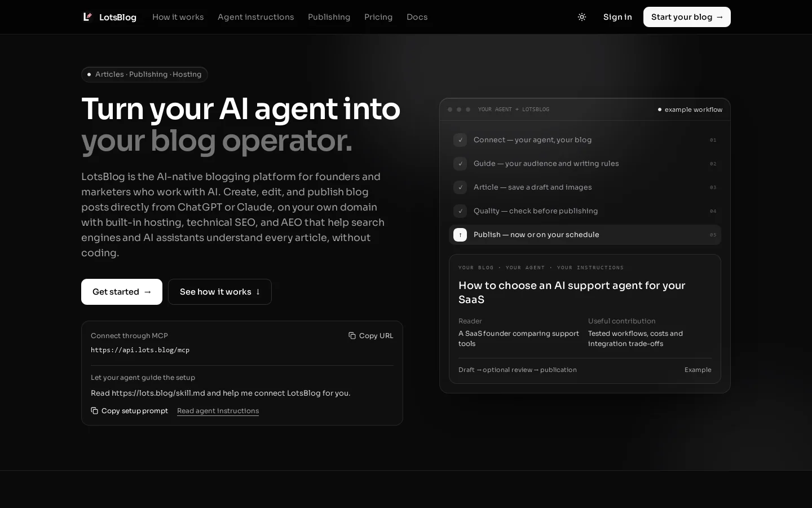Image resolution: width=812 pixels, height=508 pixels.
Task: Click the 'Turn your AI agent into' headline
Action: pyautogui.click(x=241, y=109)
